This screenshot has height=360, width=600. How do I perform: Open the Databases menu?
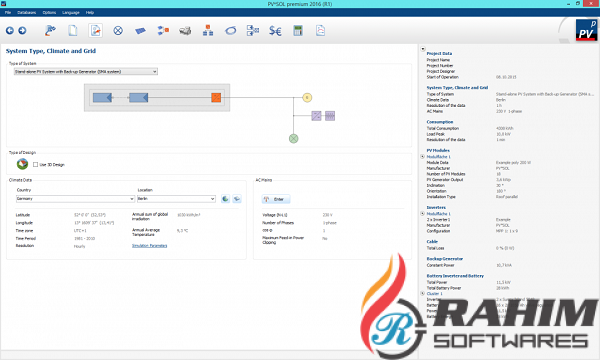[26, 13]
